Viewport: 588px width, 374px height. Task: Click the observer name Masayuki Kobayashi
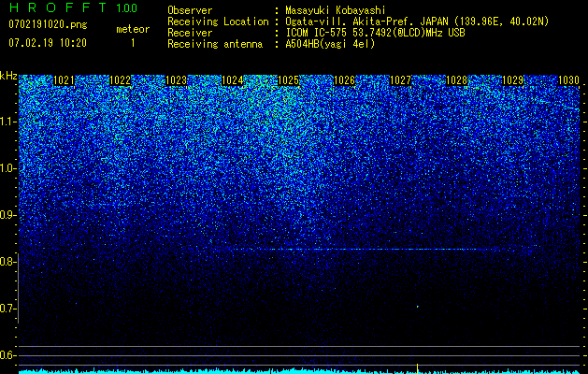pyautogui.click(x=336, y=10)
